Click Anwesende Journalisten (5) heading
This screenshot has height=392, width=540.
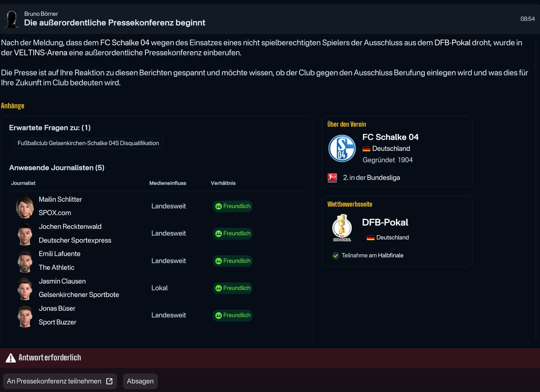click(57, 168)
